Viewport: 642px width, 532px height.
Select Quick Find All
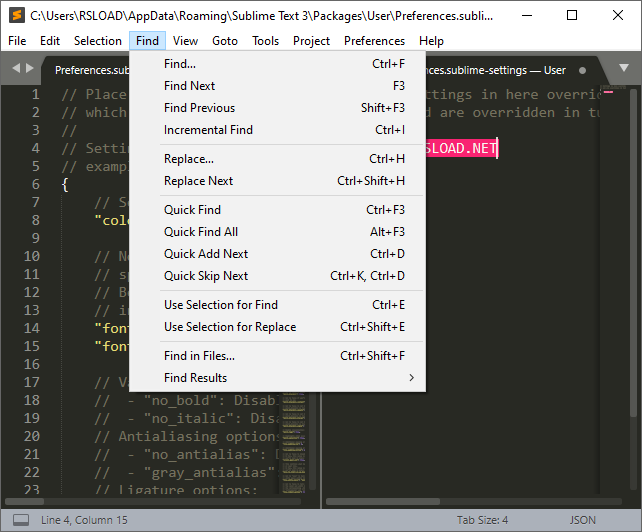point(278,232)
